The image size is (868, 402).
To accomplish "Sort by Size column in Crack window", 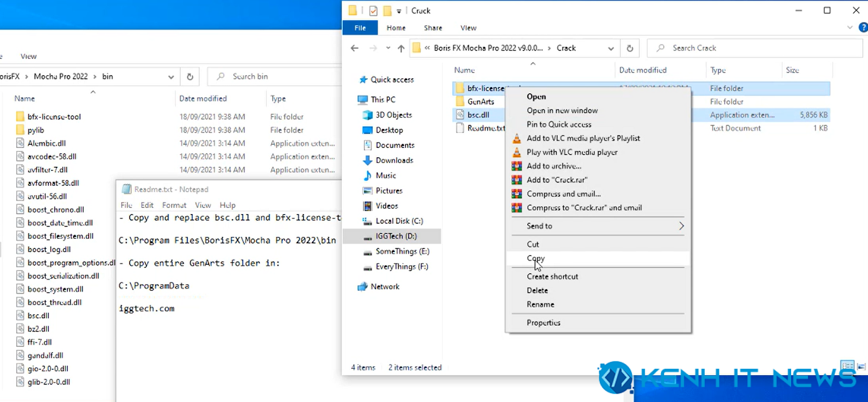I will [792, 70].
